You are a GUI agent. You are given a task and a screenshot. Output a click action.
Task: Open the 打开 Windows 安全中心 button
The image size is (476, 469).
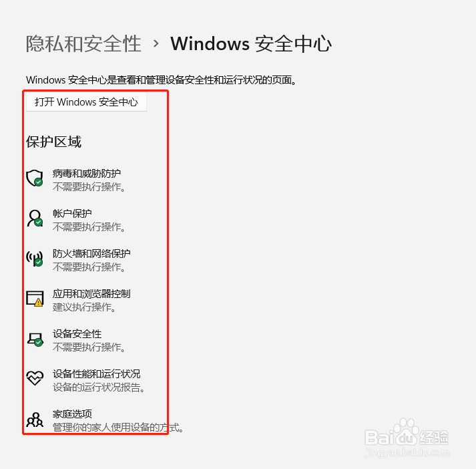pyautogui.click(x=87, y=102)
